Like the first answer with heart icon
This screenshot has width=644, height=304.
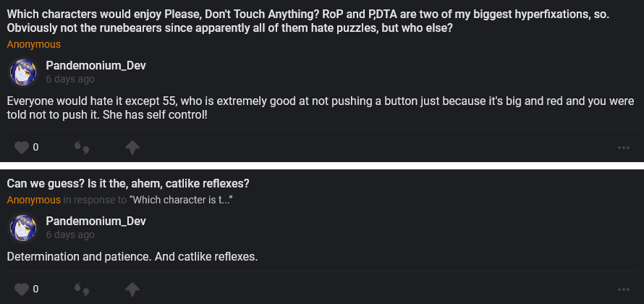20,148
